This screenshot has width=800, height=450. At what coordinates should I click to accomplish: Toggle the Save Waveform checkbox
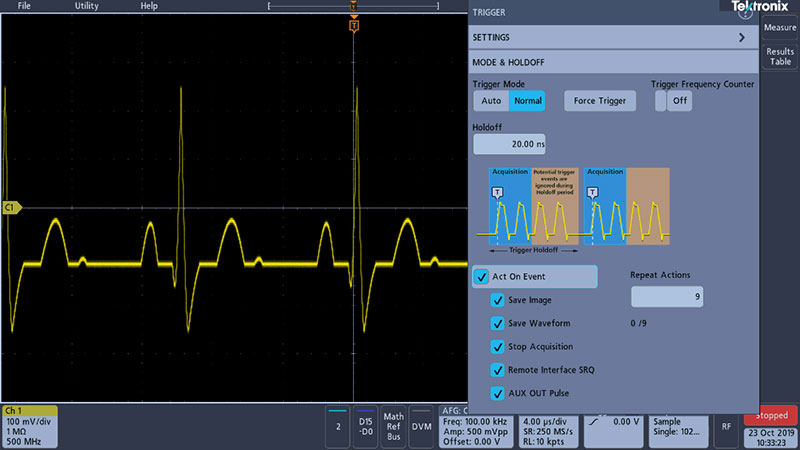(497, 323)
